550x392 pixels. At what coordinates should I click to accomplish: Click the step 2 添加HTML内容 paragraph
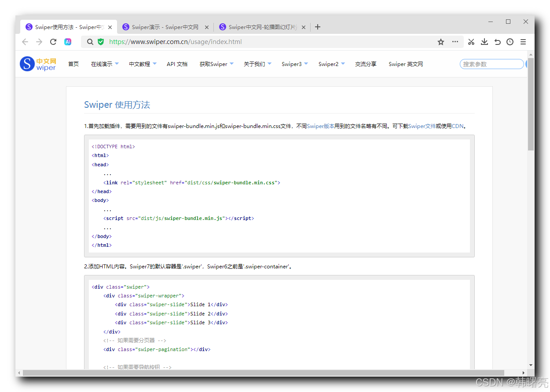click(x=188, y=267)
